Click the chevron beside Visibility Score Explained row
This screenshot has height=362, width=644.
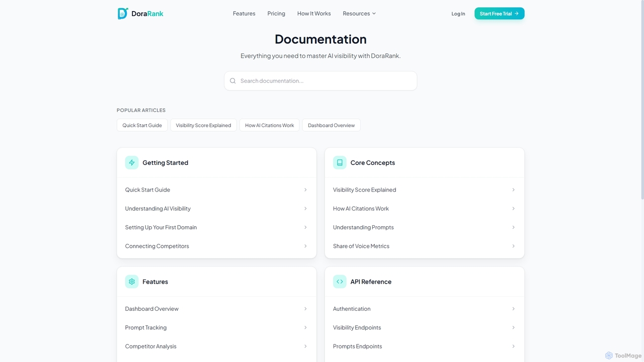[x=513, y=190]
